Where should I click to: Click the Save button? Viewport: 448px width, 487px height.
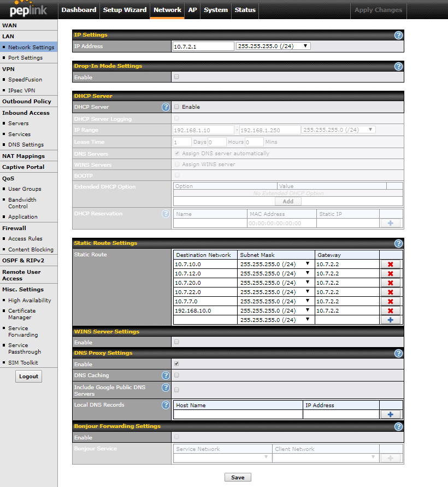point(238,477)
